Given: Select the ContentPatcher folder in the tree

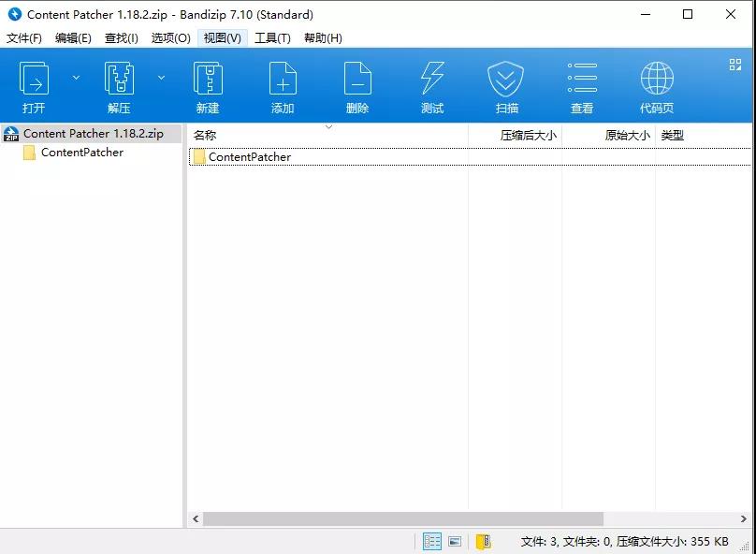Looking at the screenshot, I should tap(82, 153).
